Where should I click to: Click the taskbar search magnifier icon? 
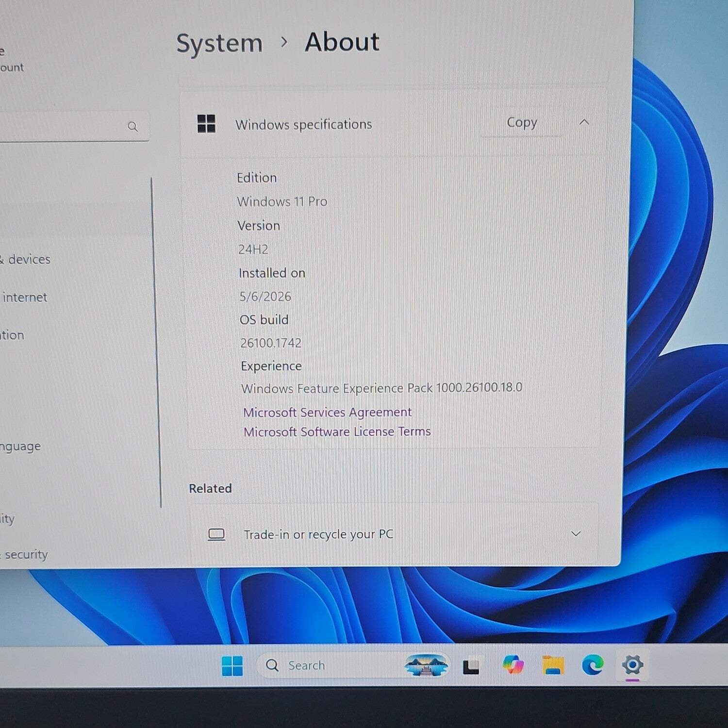click(272, 665)
